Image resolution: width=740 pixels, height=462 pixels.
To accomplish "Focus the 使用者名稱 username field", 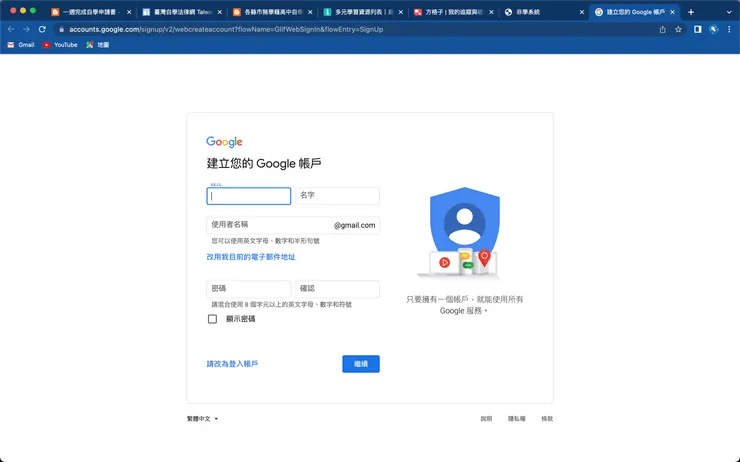I will 293,225.
